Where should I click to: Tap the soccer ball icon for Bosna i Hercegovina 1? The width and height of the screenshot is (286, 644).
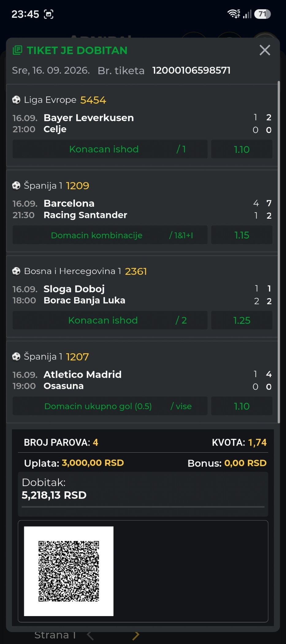coord(16,271)
